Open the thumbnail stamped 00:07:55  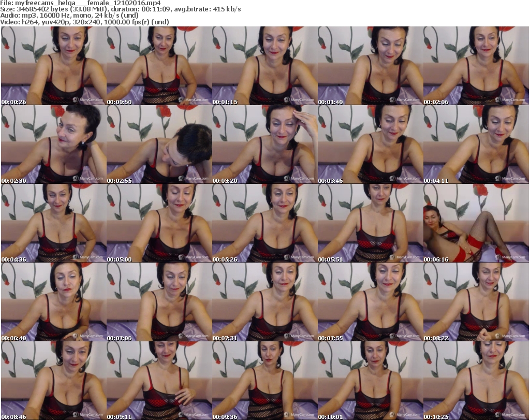pos(370,302)
